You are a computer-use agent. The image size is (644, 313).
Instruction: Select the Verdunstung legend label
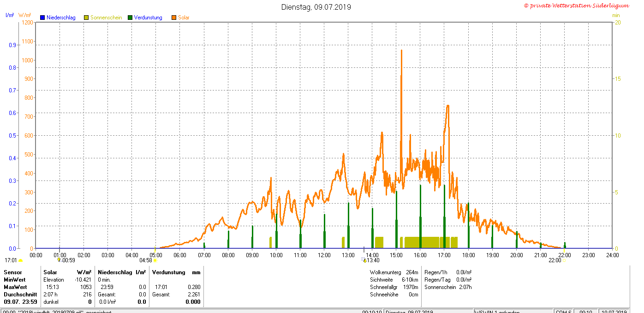148,18
